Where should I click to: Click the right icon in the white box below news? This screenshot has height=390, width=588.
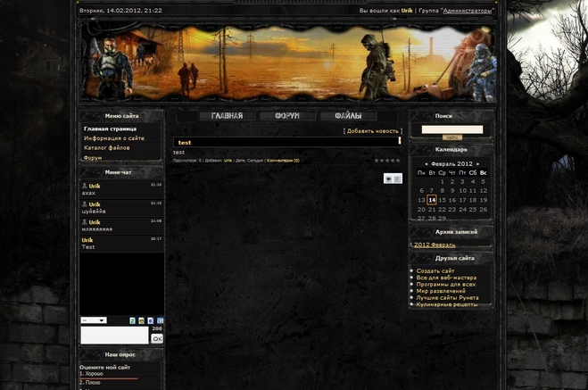(x=397, y=178)
